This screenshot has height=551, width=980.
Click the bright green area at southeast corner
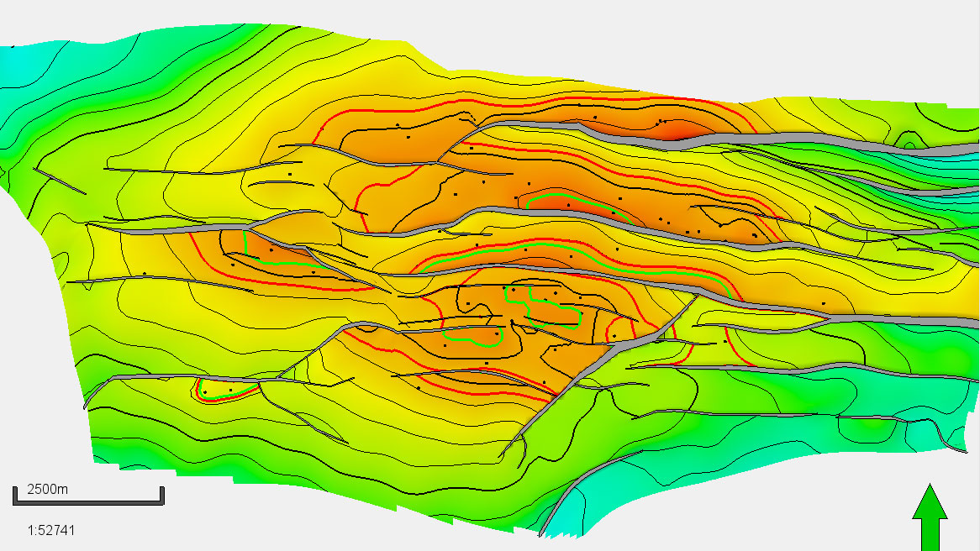click(883, 428)
